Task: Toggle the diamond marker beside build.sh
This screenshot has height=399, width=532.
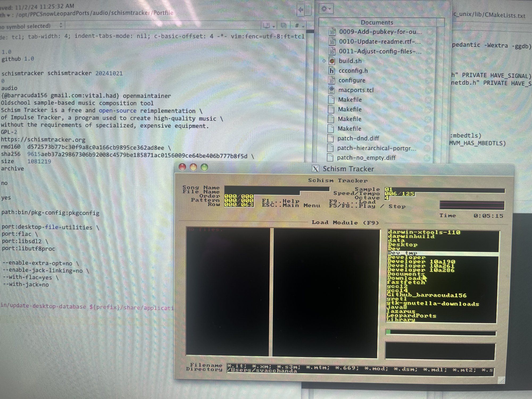Action: [324, 61]
